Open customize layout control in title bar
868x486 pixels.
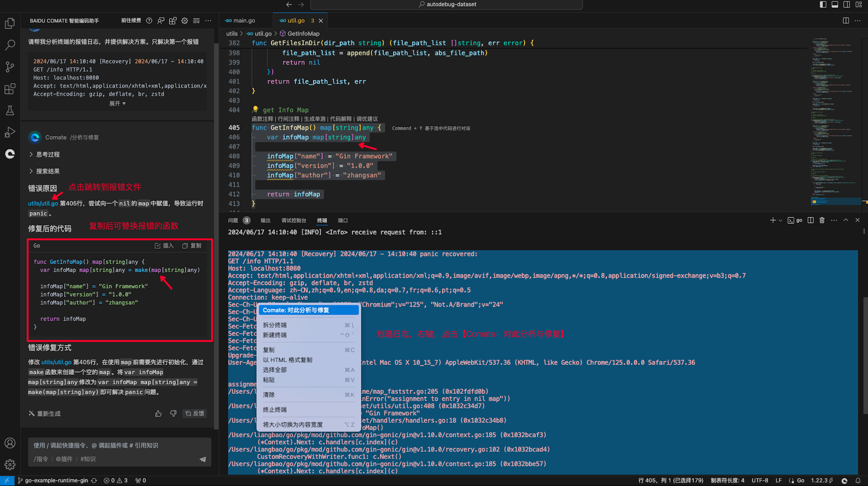[x=859, y=5]
